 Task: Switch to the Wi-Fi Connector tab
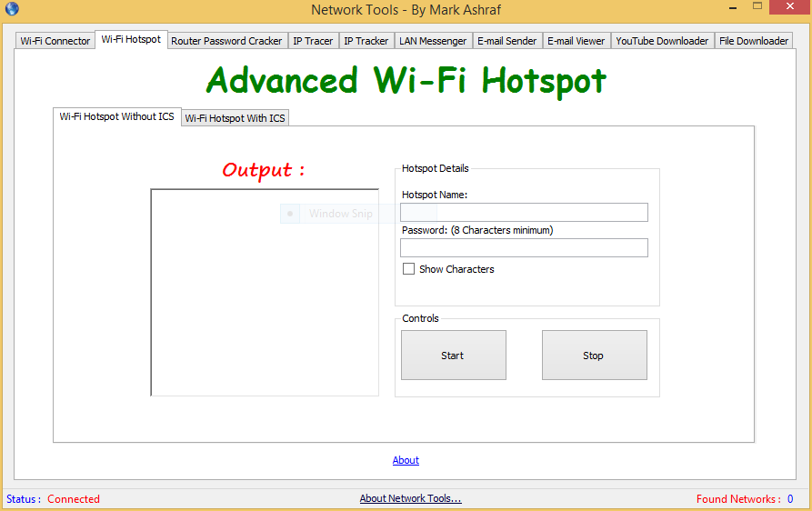(x=55, y=41)
